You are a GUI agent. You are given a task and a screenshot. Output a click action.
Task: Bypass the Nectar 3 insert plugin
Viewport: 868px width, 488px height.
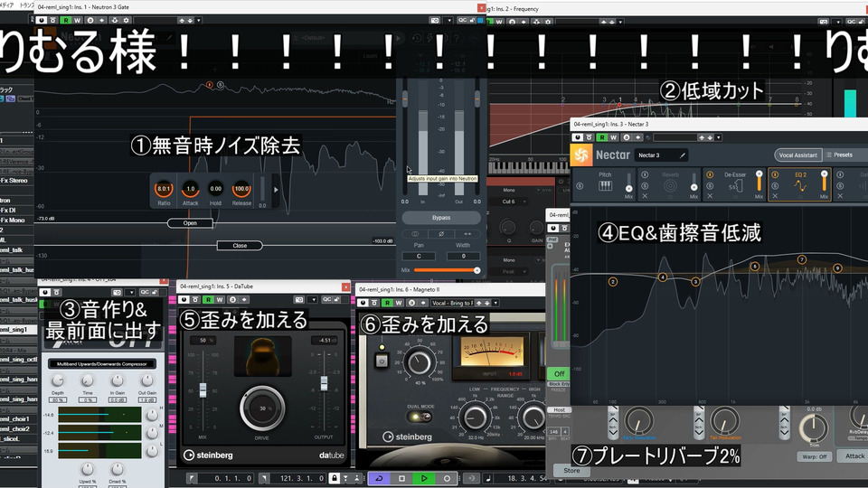[589, 137]
